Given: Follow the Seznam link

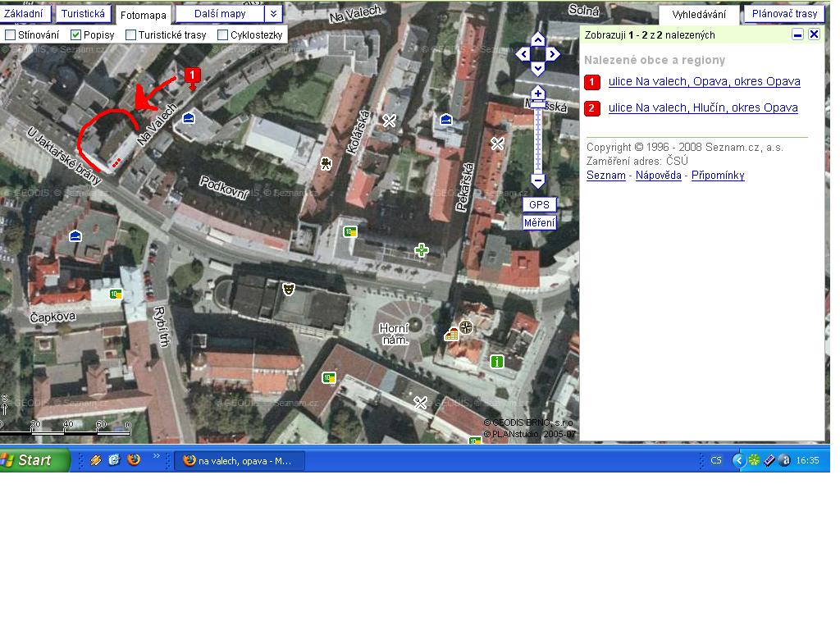Looking at the screenshot, I should click(606, 176).
